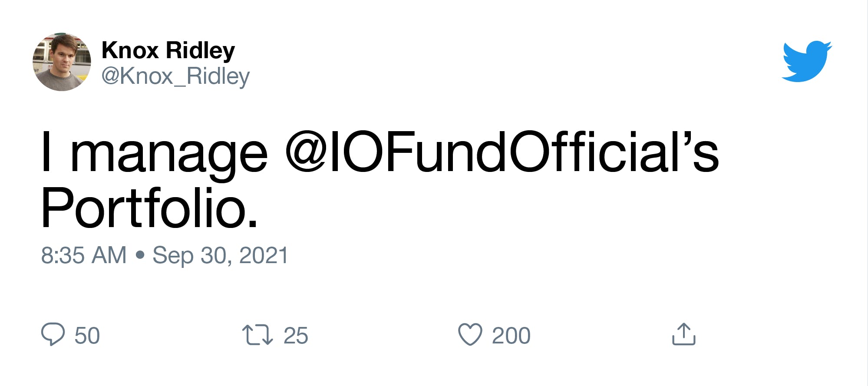Screen dimensions: 868x386
Task: Click the @Knox_Ridley handle
Action: coord(175,76)
